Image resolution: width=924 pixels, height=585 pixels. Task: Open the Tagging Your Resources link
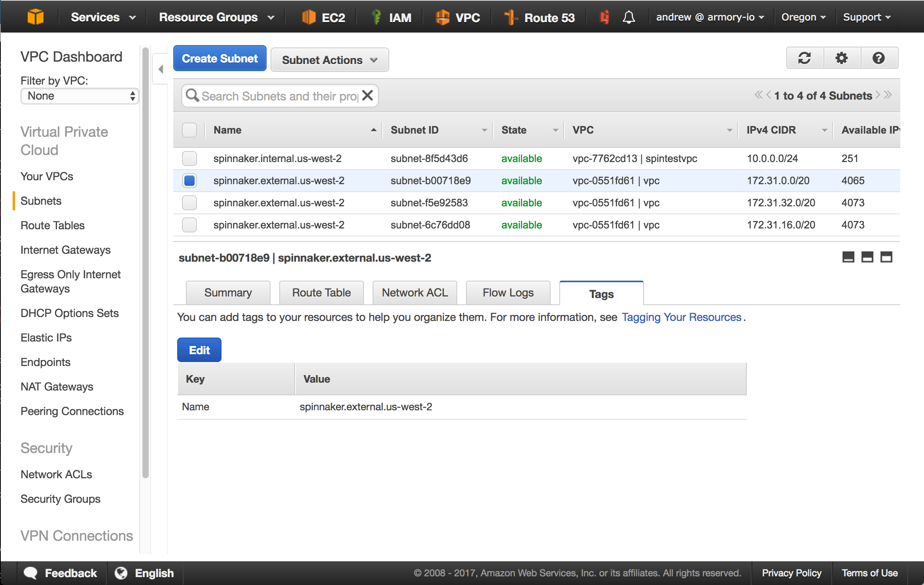(681, 317)
